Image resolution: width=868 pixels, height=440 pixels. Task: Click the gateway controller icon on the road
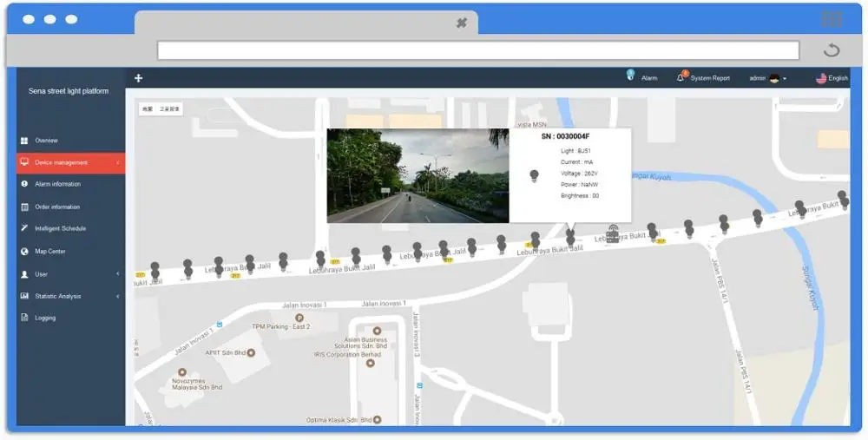pyautogui.click(x=613, y=233)
